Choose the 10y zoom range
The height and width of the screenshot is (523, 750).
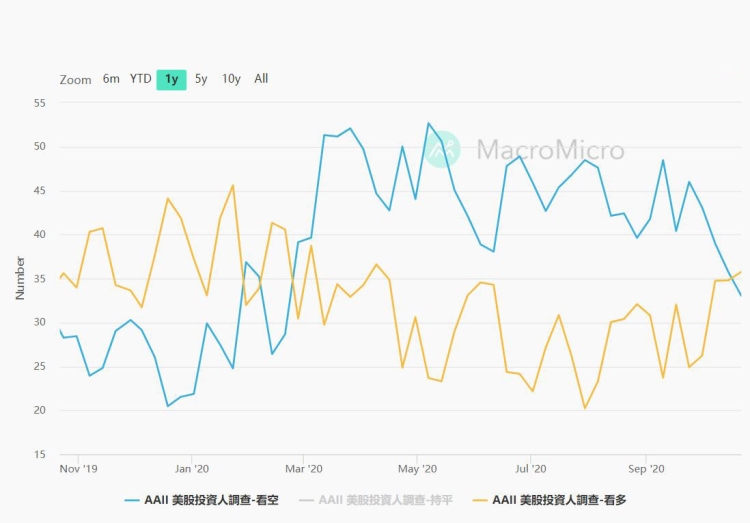231,79
